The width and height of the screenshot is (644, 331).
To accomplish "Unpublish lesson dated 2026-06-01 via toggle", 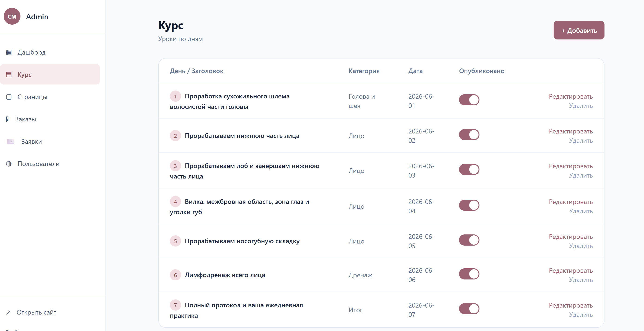I will tap(469, 100).
